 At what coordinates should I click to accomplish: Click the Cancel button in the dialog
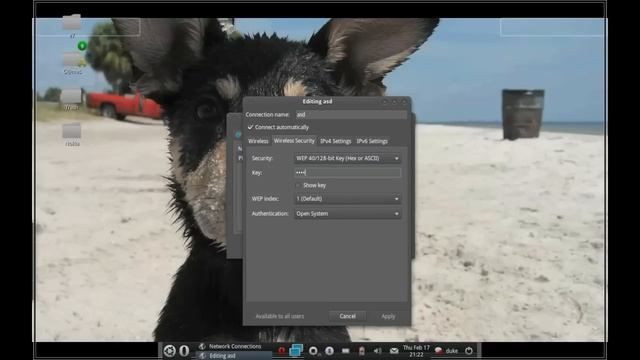tap(347, 316)
